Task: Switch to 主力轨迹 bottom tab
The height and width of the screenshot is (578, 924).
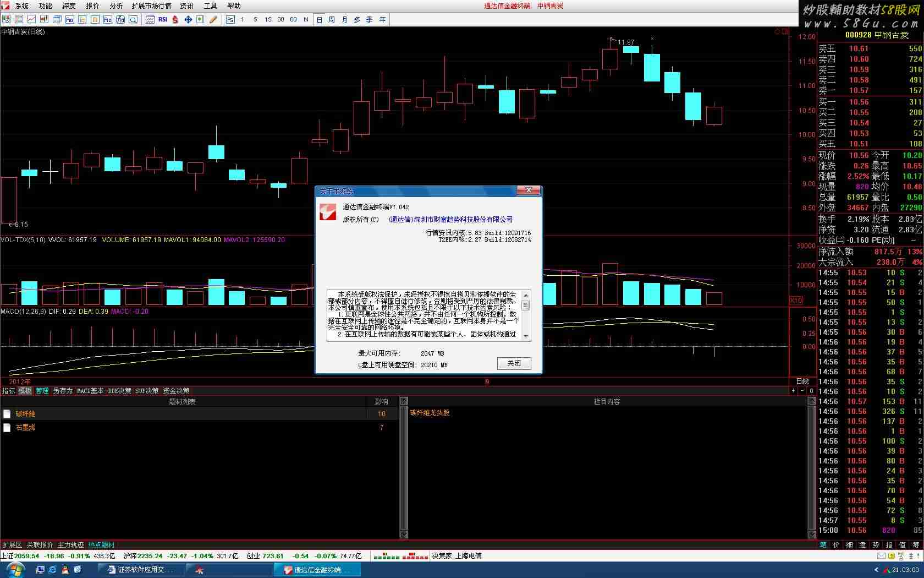Action: (70, 544)
